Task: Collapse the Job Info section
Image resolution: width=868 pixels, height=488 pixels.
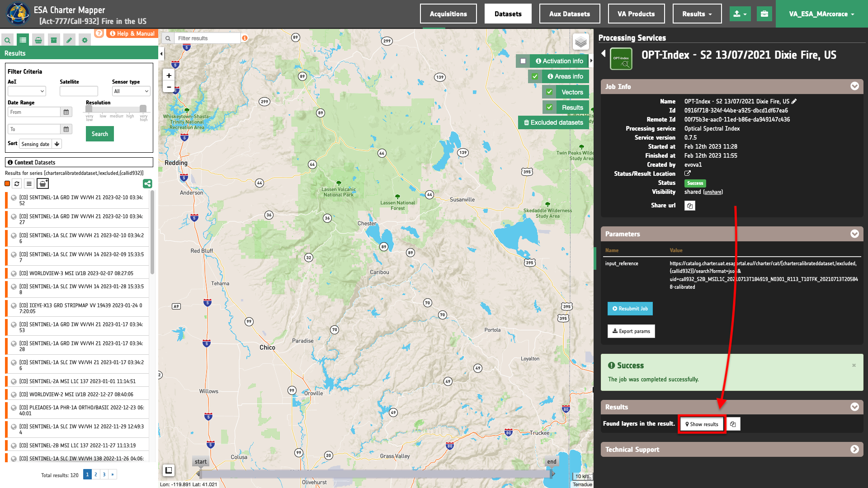Action: point(854,86)
